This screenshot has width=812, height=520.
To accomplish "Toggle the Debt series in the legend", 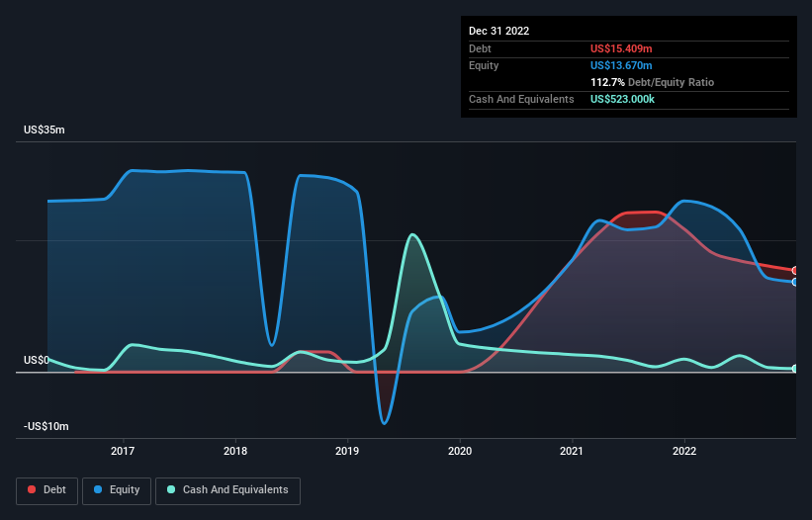I will point(46,490).
